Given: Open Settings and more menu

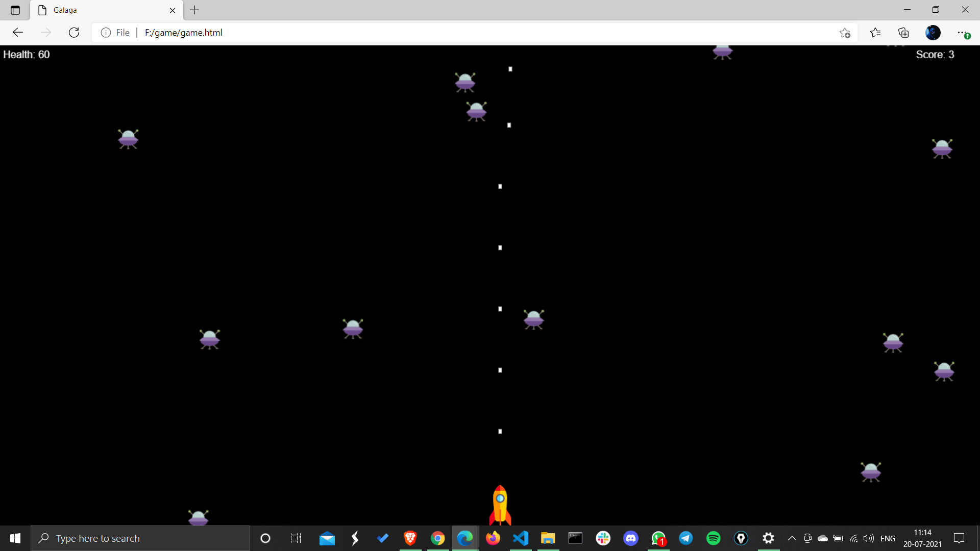Looking at the screenshot, I should click(962, 33).
